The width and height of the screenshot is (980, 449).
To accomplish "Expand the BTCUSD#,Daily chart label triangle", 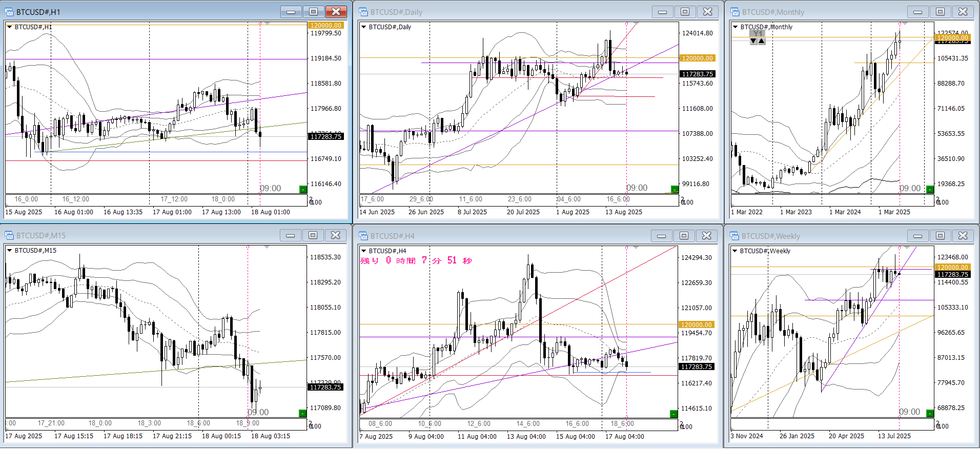I will (x=364, y=27).
